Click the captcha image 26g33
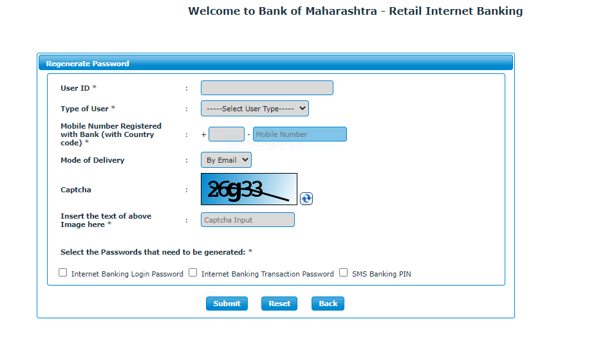This screenshot has width=598, height=364. [x=249, y=189]
